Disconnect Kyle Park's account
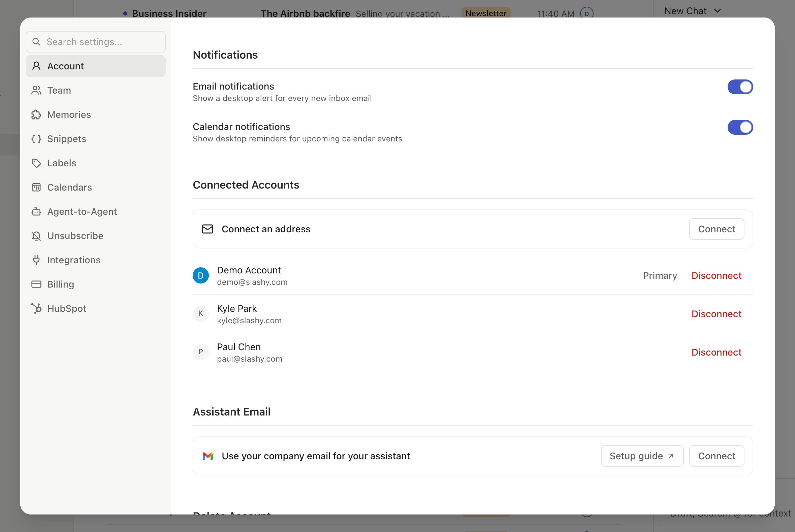 716,314
